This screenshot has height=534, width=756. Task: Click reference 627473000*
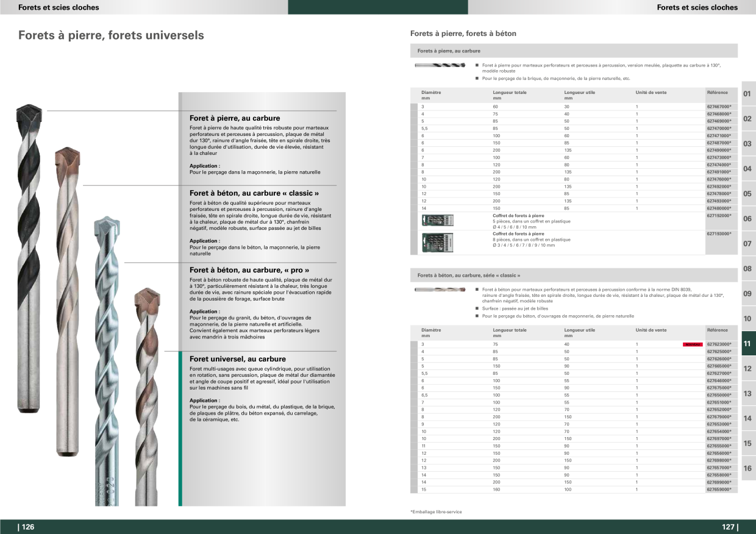(719, 158)
